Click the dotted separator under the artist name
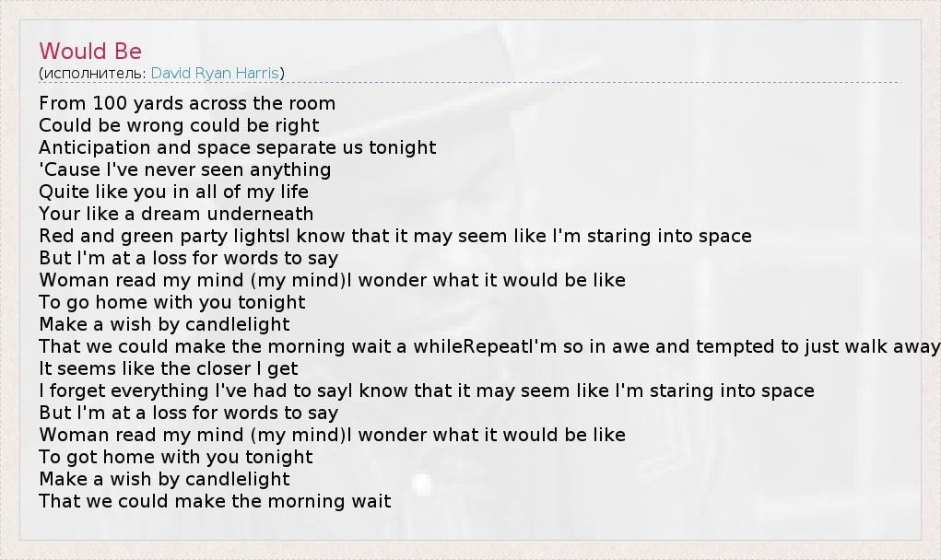Viewport: 941px width, 560px height. click(x=470, y=83)
